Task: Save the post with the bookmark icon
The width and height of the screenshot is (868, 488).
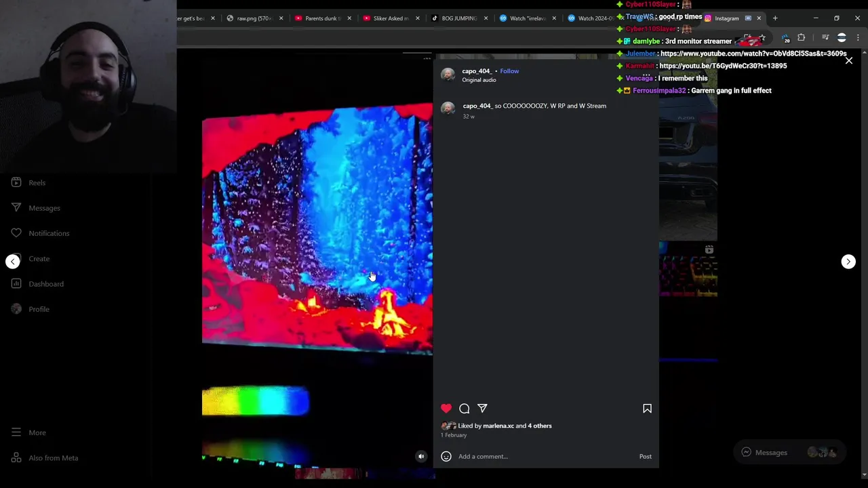Action: (x=647, y=409)
